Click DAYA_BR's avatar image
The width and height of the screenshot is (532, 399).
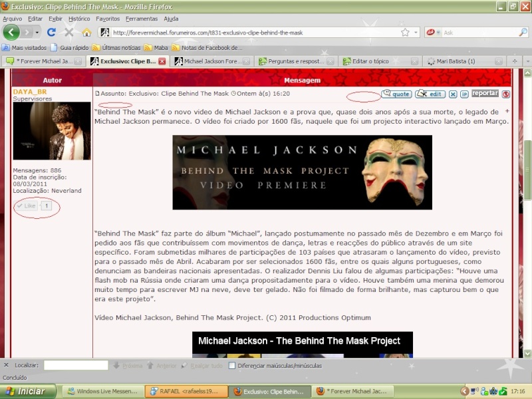click(x=52, y=131)
